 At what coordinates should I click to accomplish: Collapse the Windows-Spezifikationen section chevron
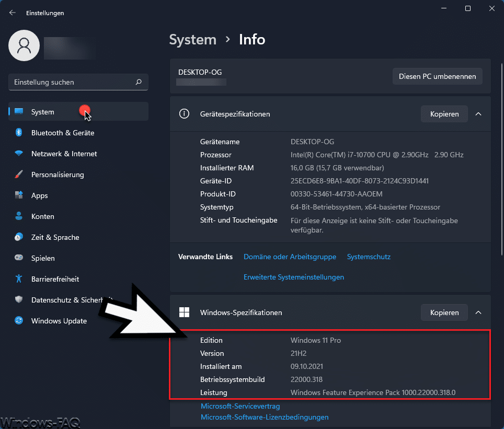pyautogui.click(x=478, y=312)
